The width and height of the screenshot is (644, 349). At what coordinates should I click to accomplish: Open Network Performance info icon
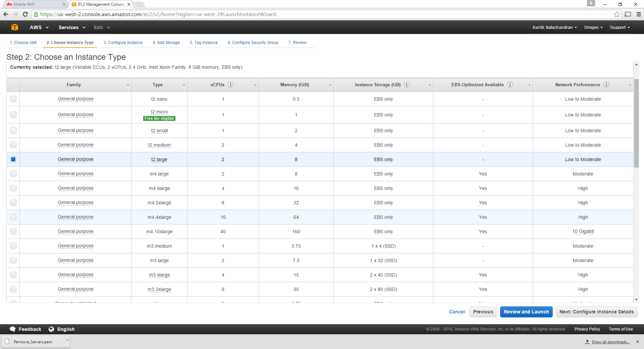(606, 85)
